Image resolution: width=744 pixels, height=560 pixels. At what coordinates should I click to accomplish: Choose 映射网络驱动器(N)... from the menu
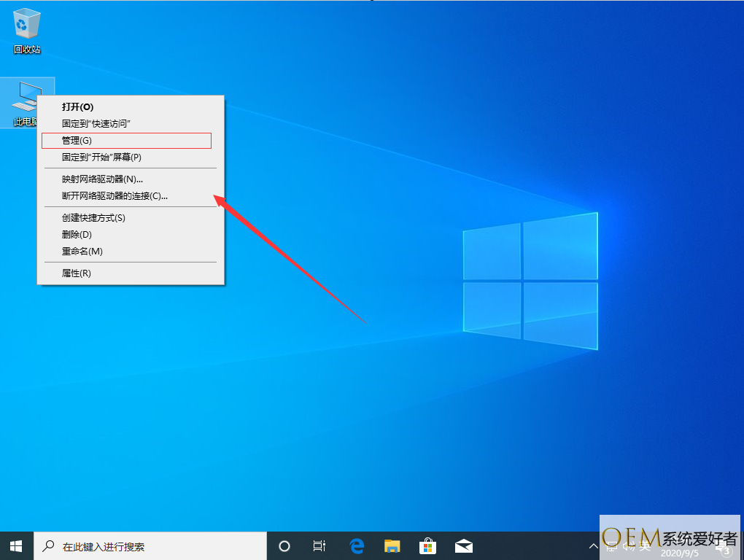102,179
